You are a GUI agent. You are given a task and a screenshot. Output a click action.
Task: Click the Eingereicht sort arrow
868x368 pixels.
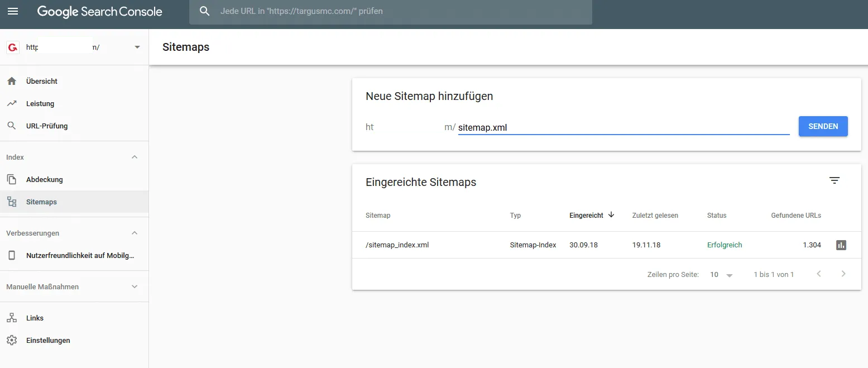[x=611, y=215]
